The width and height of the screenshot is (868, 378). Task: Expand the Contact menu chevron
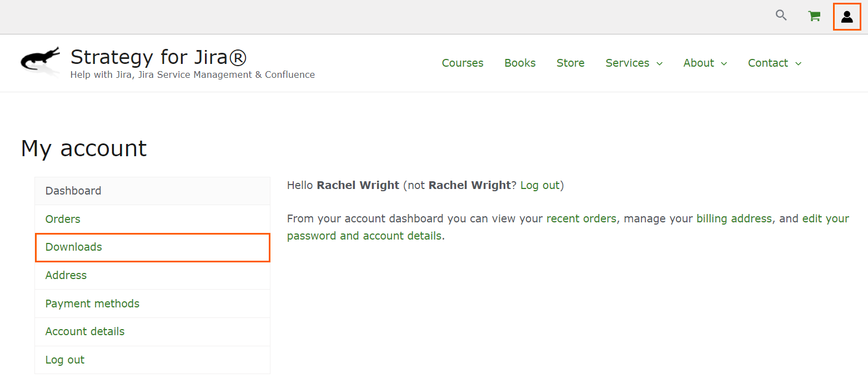(x=798, y=63)
